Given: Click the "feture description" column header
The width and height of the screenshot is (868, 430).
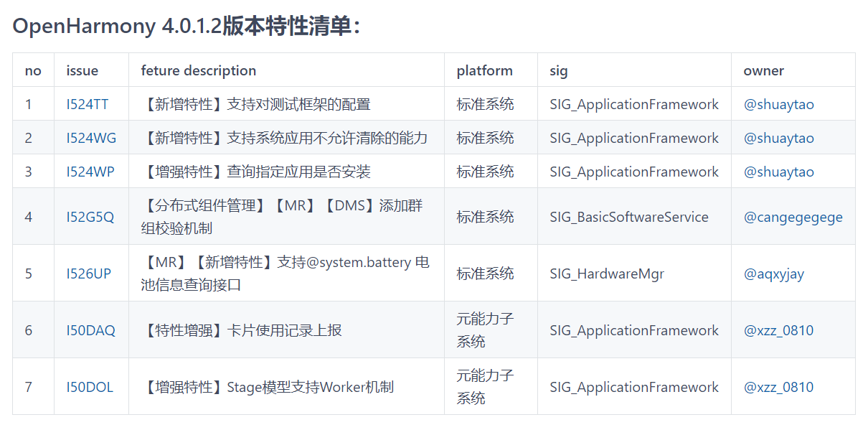Looking at the screenshot, I should click(199, 70).
